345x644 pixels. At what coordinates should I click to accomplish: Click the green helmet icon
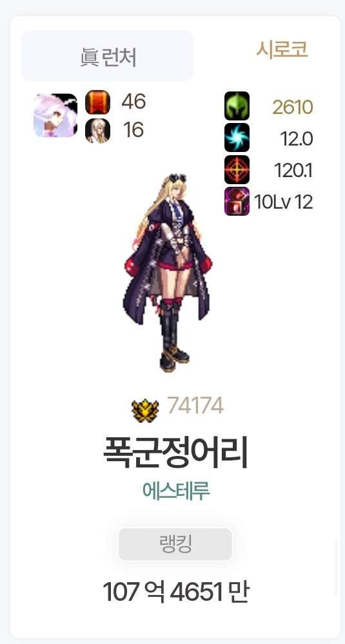point(237,106)
